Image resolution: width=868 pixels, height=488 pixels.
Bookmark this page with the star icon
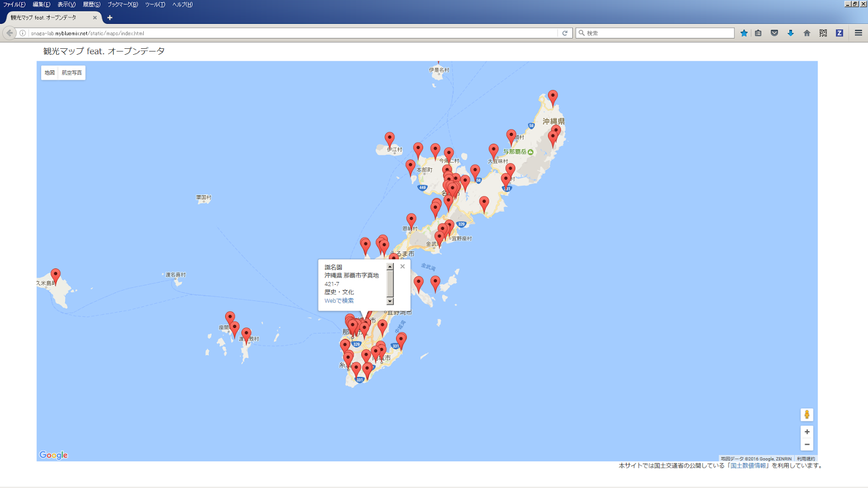point(744,33)
